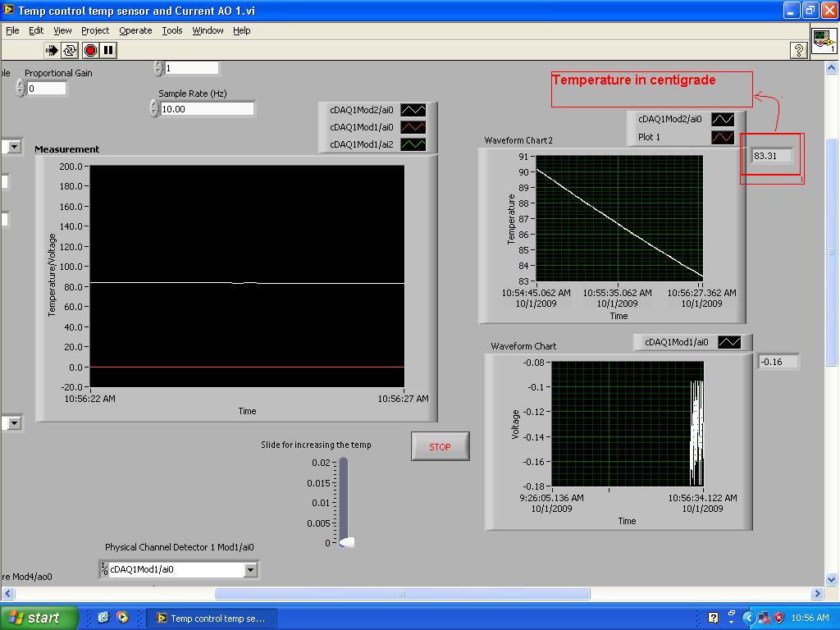Open the Tools menu
The height and width of the screenshot is (630, 840).
click(x=172, y=30)
